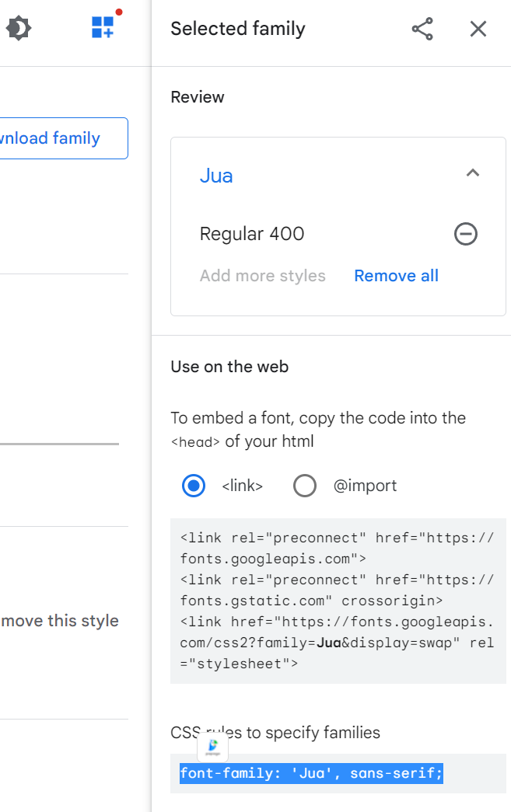Click the remove this style link
511x812 pixels.
(60, 620)
